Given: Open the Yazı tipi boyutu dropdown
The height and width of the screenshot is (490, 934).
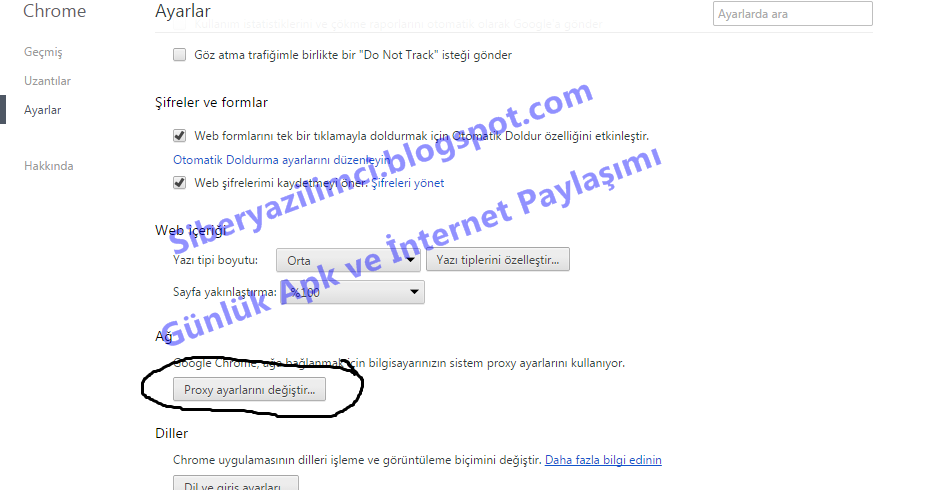Looking at the screenshot, I should click(x=348, y=260).
